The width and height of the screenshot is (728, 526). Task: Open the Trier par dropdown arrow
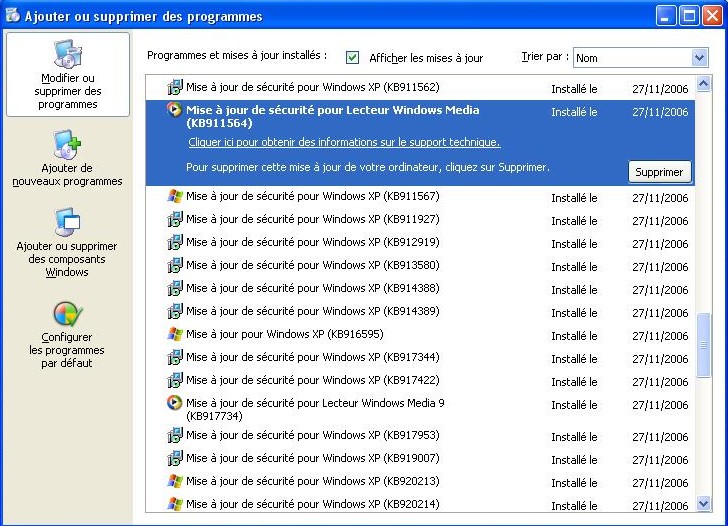point(699,58)
